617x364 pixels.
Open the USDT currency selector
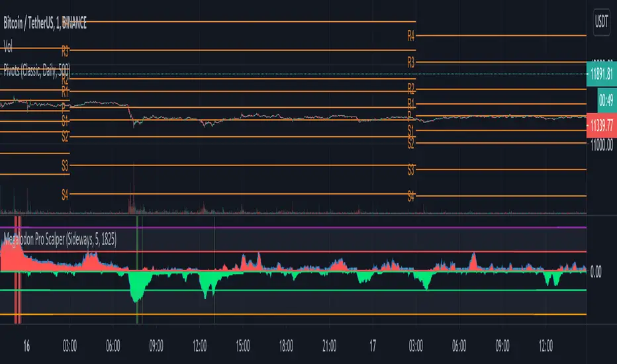pos(602,22)
